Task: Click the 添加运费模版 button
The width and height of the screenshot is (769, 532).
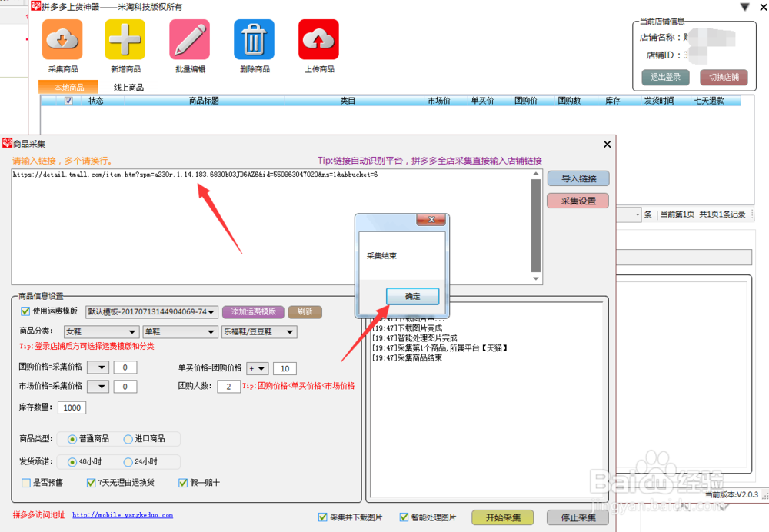Action: tap(254, 312)
